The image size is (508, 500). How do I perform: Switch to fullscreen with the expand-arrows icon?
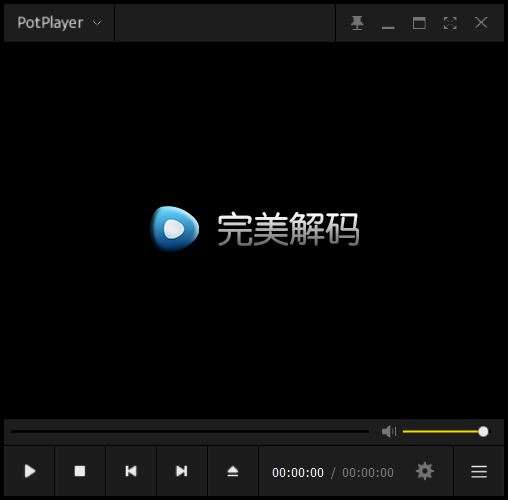click(x=450, y=23)
